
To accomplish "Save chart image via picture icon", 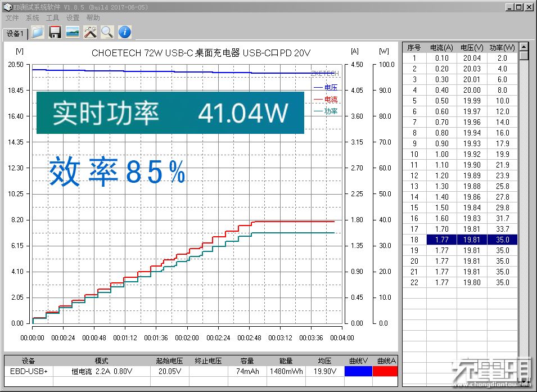I will click(x=73, y=32).
